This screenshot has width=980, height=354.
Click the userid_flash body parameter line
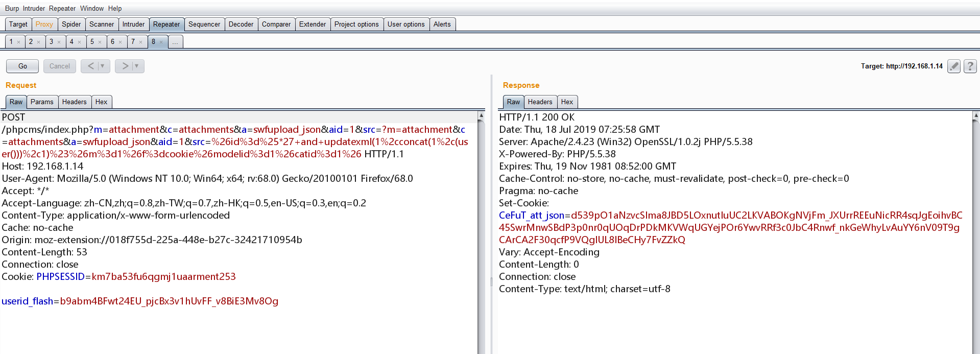[140, 301]
